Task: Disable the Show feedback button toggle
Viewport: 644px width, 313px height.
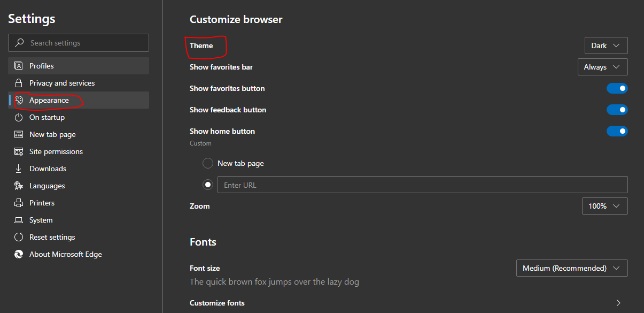Action: 617,110
